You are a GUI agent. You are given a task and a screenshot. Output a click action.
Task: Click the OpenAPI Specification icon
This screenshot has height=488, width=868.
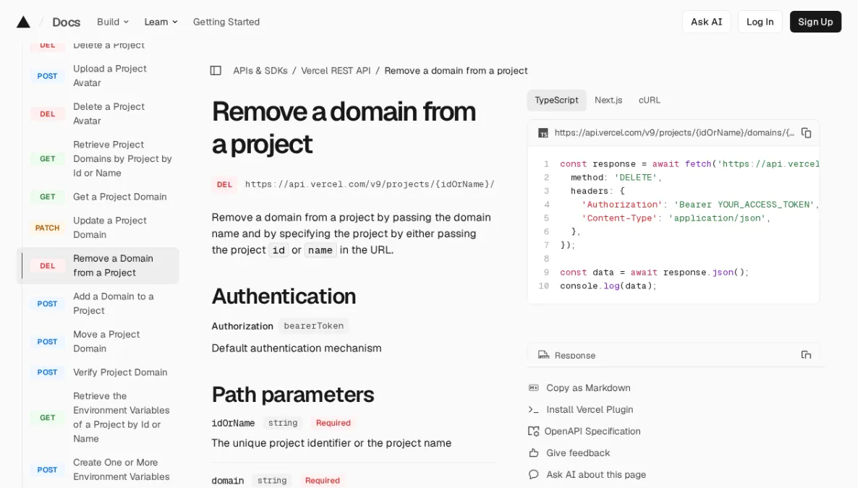point(534,432)
